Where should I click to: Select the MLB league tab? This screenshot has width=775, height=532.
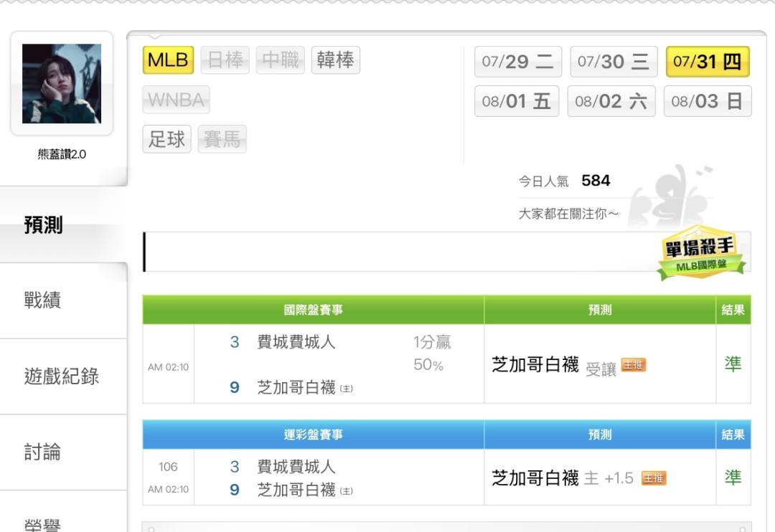[168, 60]
